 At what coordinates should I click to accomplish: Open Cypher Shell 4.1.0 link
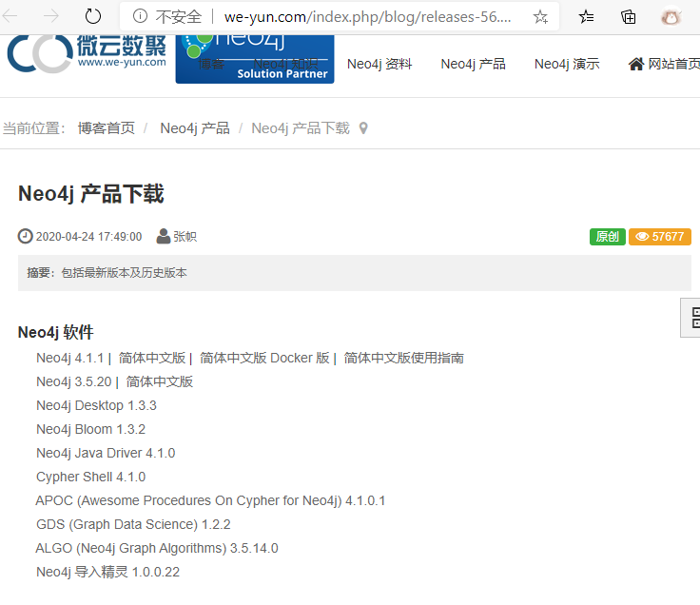coord(90,477)
